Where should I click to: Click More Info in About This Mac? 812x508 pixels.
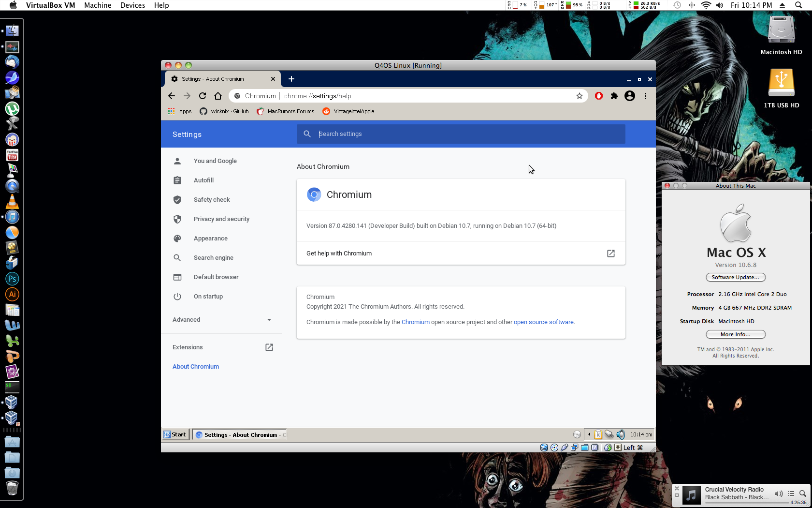(736, 334)
